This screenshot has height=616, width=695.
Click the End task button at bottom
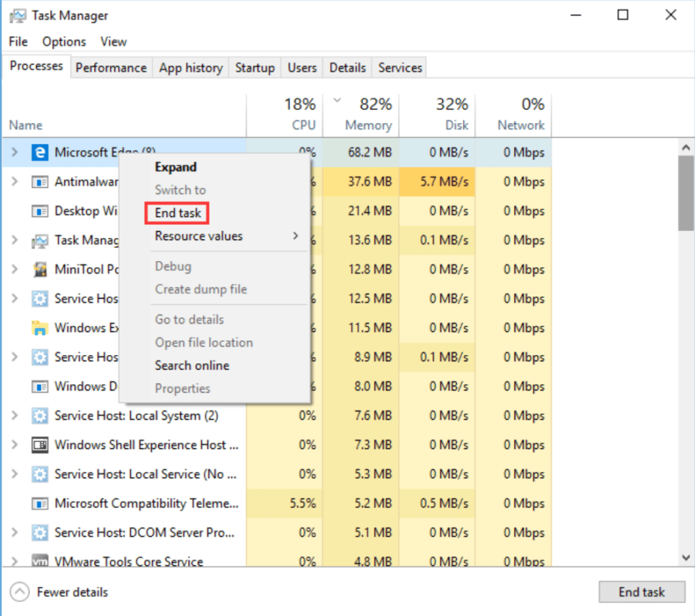point(641,592)
